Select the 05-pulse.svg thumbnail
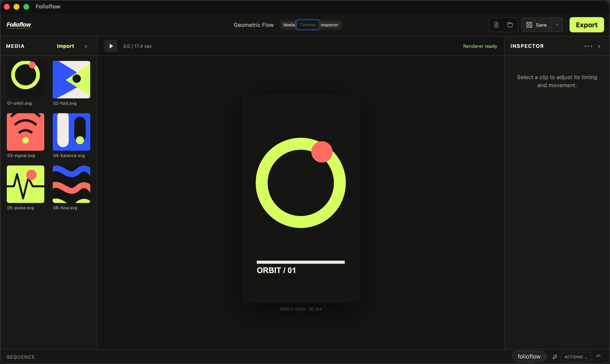The image size is (610, 364). [x=26, y=184]
